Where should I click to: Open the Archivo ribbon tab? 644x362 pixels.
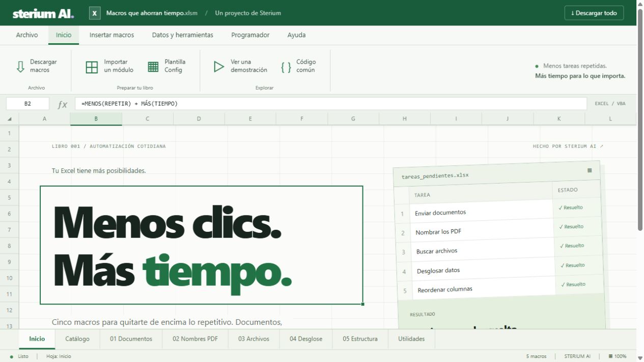[x=27, y=35]
